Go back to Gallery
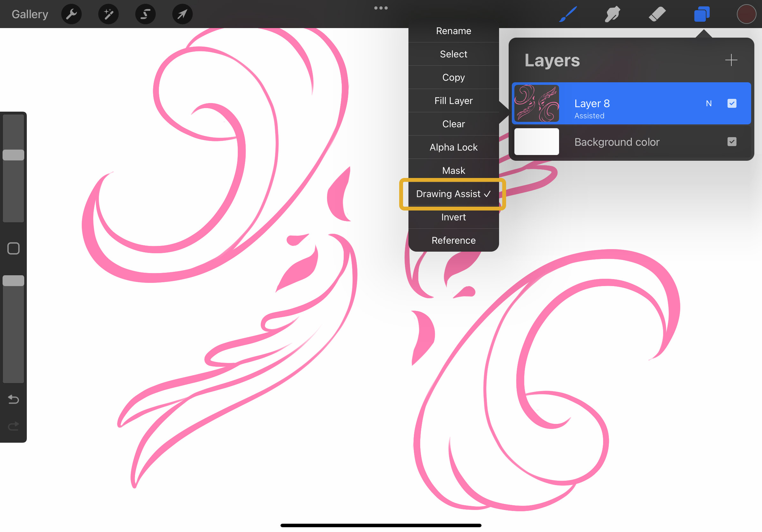 click(x=30, y=14)
